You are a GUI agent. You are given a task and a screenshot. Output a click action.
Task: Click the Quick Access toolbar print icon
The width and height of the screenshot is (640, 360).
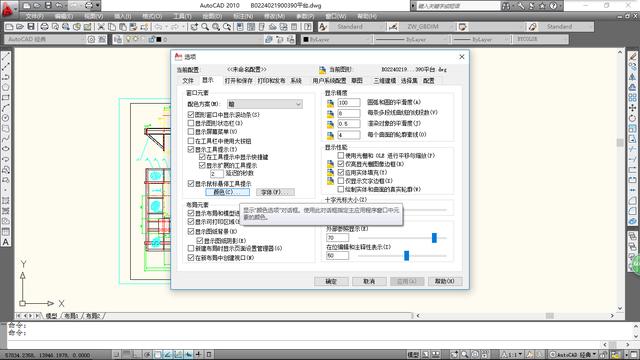pyautogui.click(x=89, y=6)
